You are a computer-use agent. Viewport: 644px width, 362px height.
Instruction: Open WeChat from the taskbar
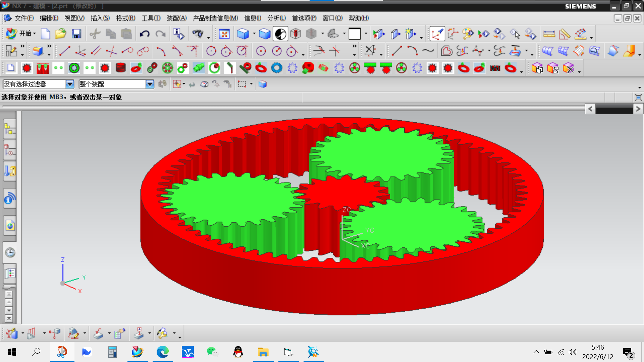point(212,352)
